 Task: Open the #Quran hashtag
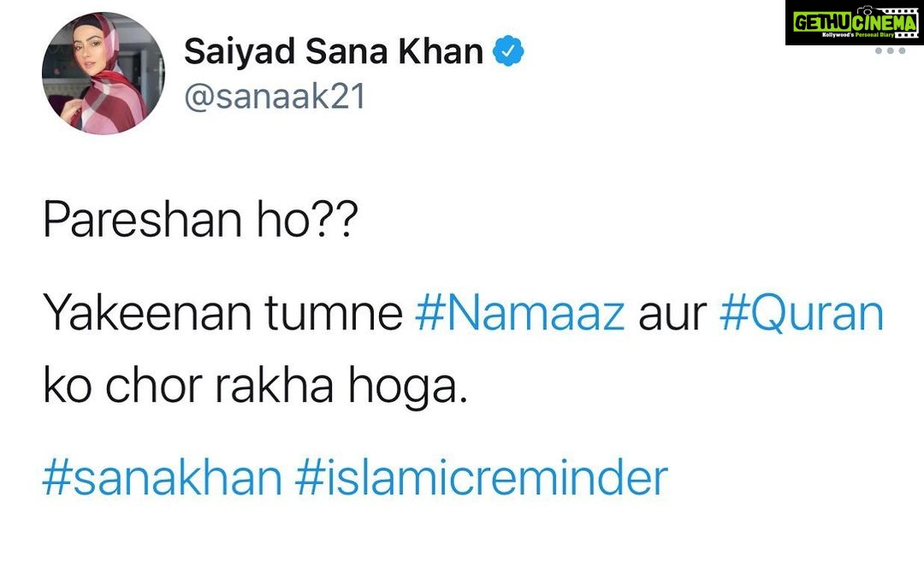click(802, 314)
